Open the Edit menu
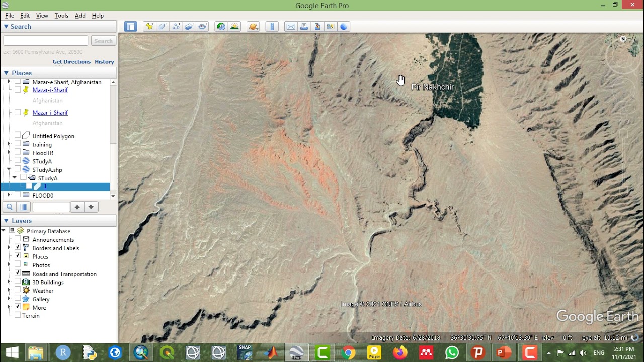This screenshot has height=362, width=644. [25, 16]
